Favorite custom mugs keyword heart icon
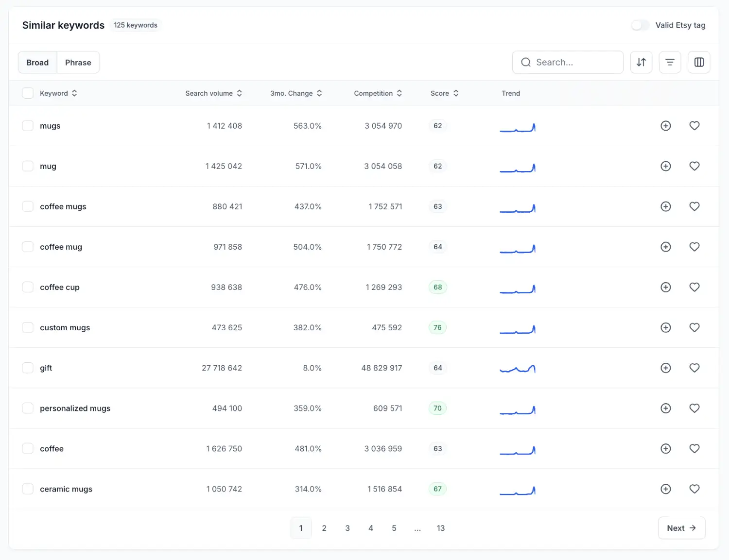The image size is (729, 560). [694, 327]
